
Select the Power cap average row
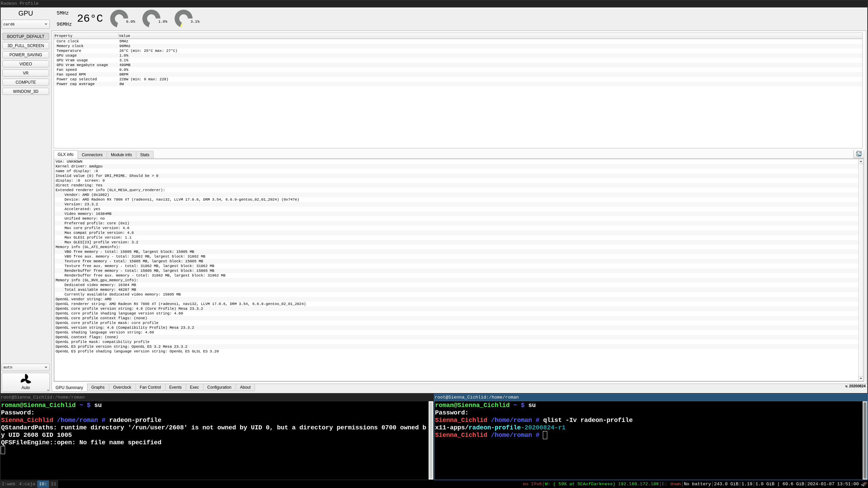[x=458, y=84]
